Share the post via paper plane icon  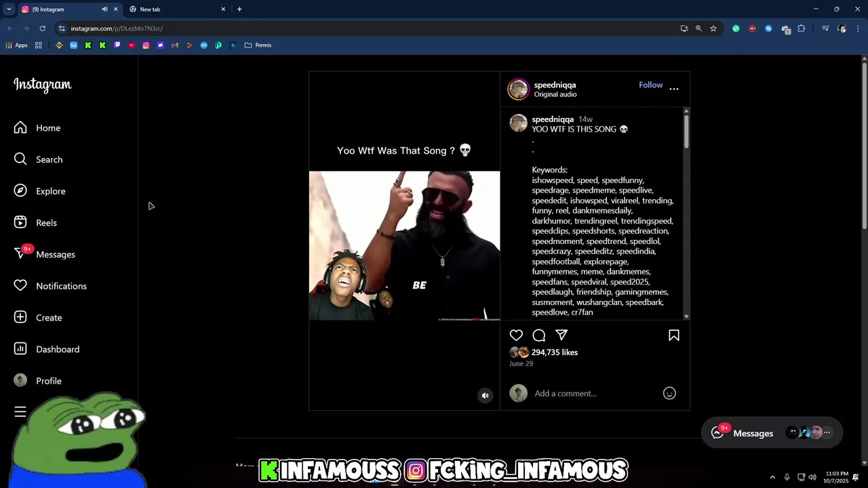point(561,335)
